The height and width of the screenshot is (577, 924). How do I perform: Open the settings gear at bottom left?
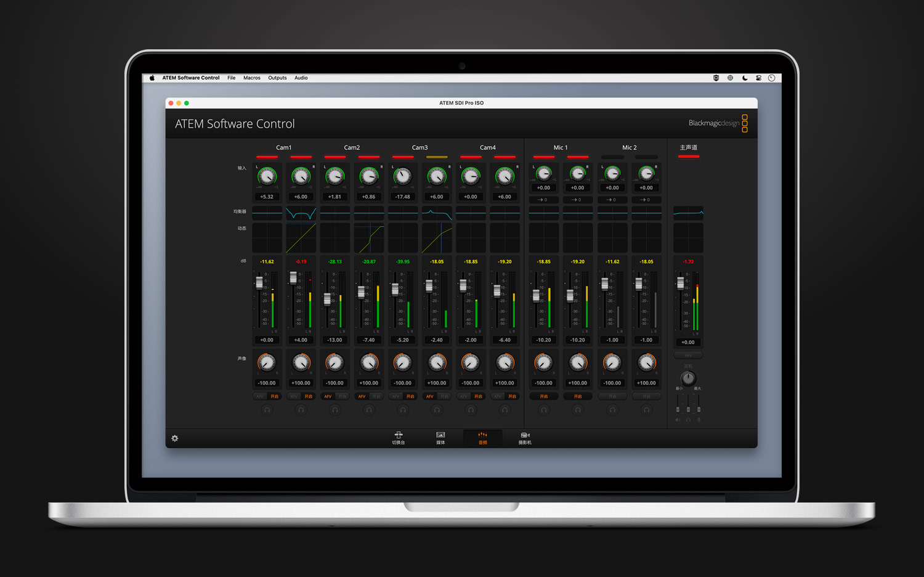(175, 438)
